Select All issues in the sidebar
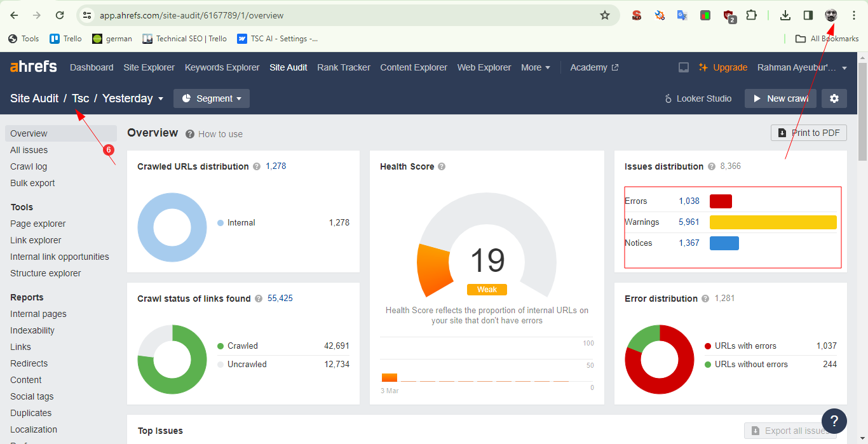868x444 pixels. coord(29,150)
